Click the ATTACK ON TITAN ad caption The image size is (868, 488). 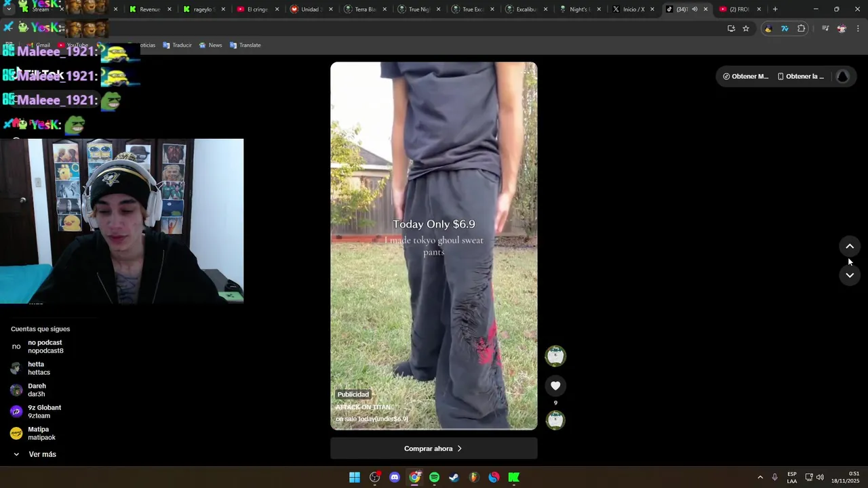coord(364,407)
